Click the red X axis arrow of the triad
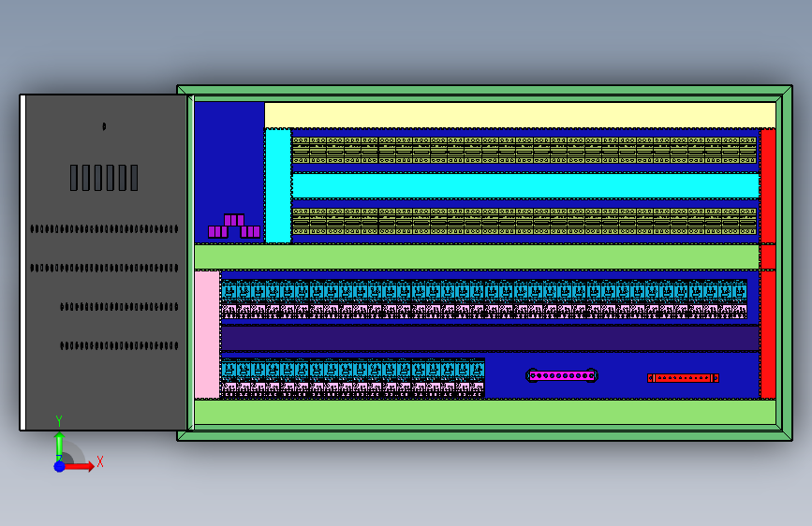The image size is (812, 526). tap(79, 466)
